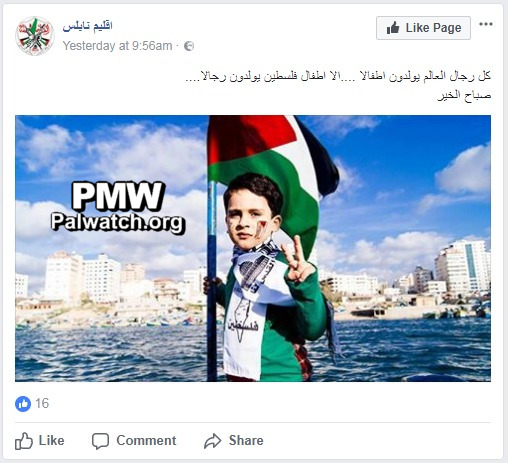Screen dimensions: 508x463
Task: Click the blue like reaction icon
Action: click(23, 404)
